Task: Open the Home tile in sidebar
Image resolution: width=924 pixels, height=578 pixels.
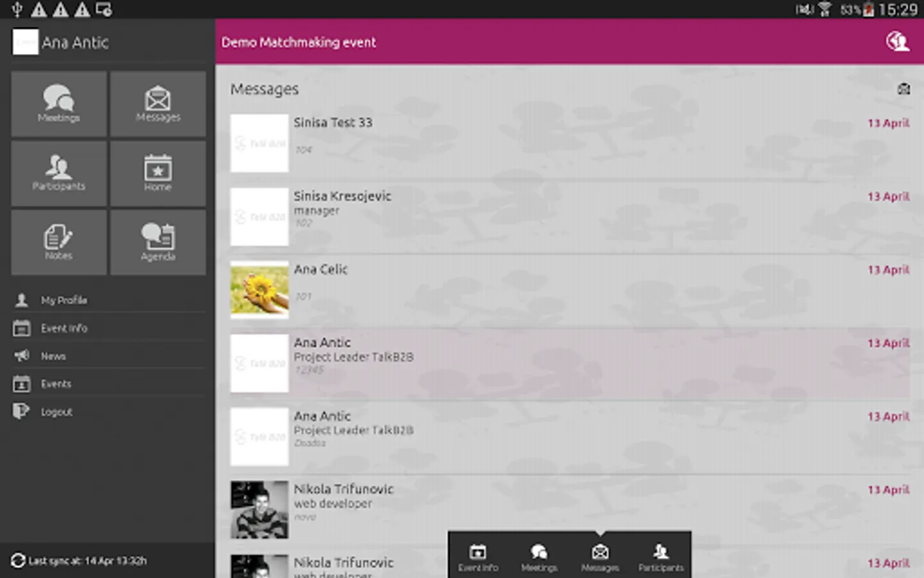Action: [158, 173]
